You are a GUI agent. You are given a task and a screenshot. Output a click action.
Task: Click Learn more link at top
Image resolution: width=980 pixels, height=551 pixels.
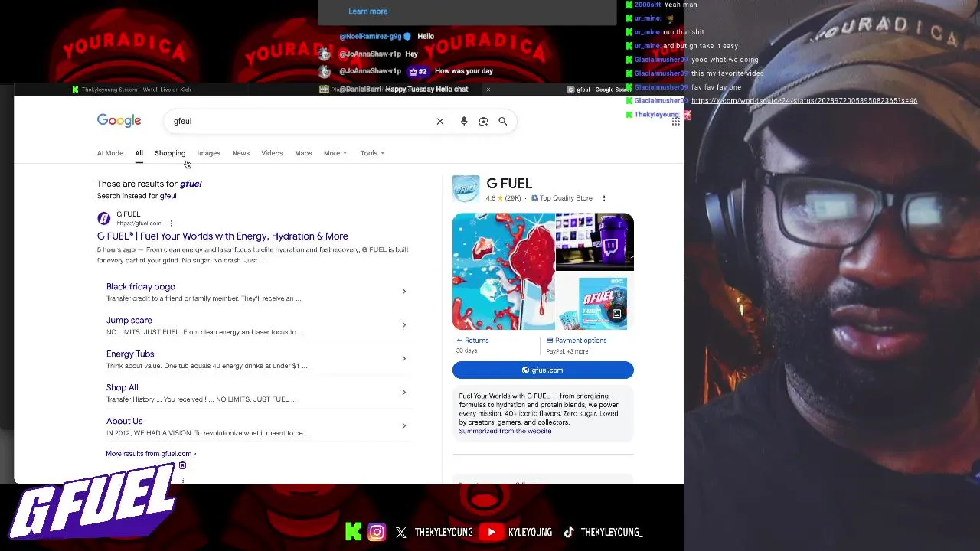tap(367, 11)
